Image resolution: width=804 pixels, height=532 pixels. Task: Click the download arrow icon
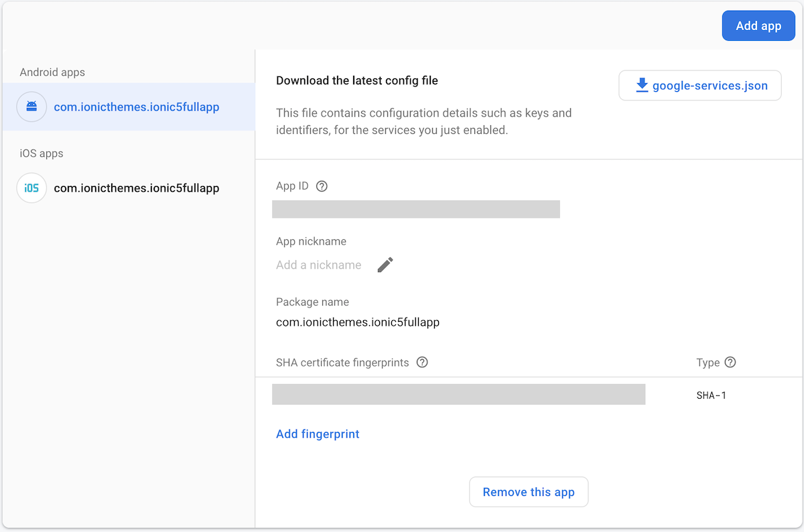pos(642,85)
